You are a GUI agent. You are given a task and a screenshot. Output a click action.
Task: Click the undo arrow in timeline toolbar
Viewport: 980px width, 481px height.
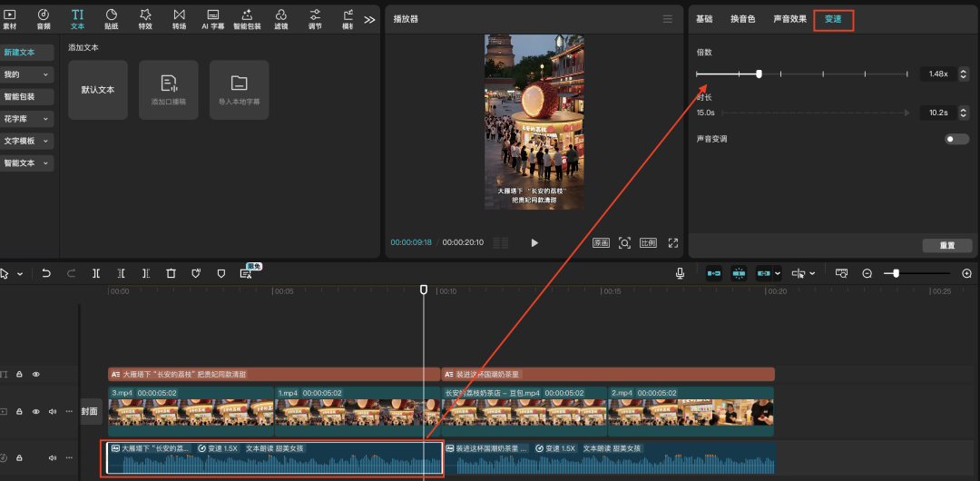point(46,273)
